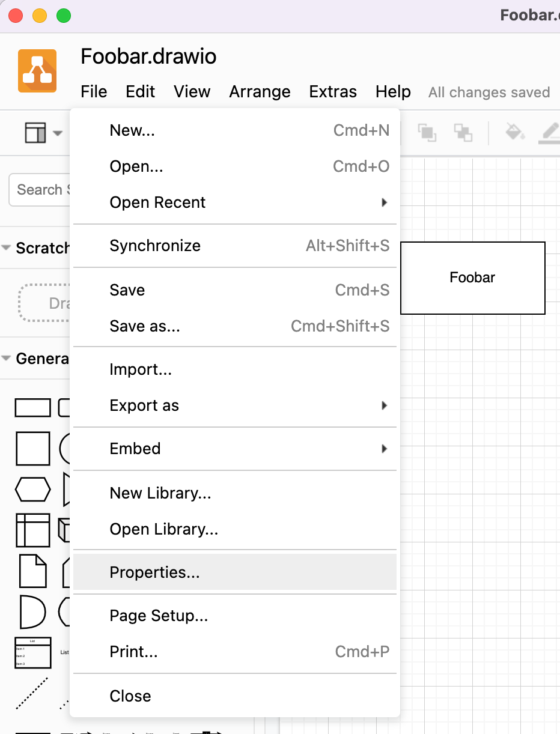
Task: Select the rectangle shape from General shapes
Action: click(33, 407)
